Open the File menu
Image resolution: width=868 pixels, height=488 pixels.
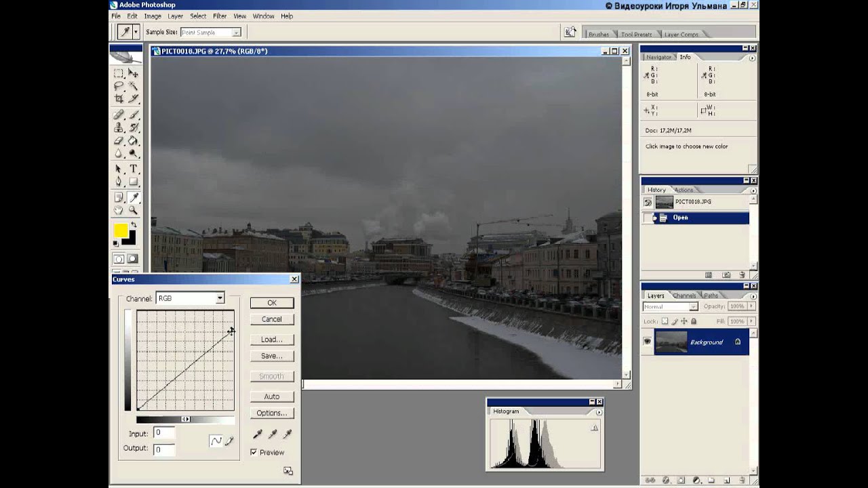[116, 16]
